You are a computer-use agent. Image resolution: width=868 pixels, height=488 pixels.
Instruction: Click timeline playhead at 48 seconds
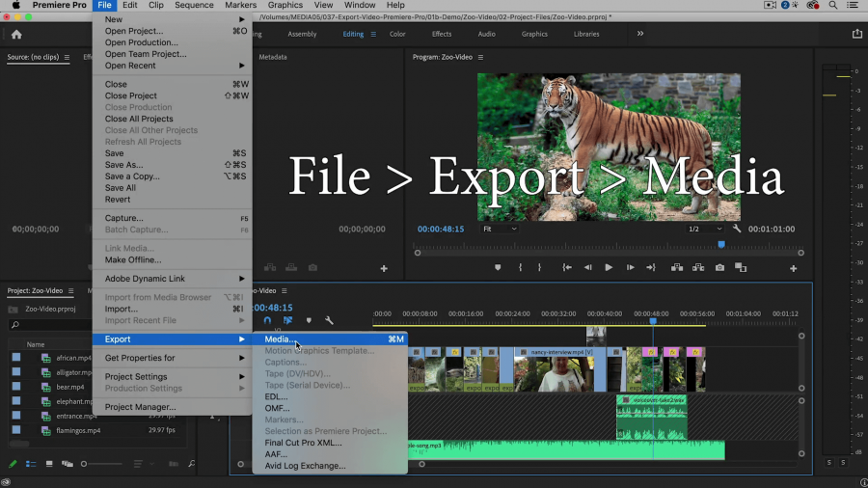[653, 321]
